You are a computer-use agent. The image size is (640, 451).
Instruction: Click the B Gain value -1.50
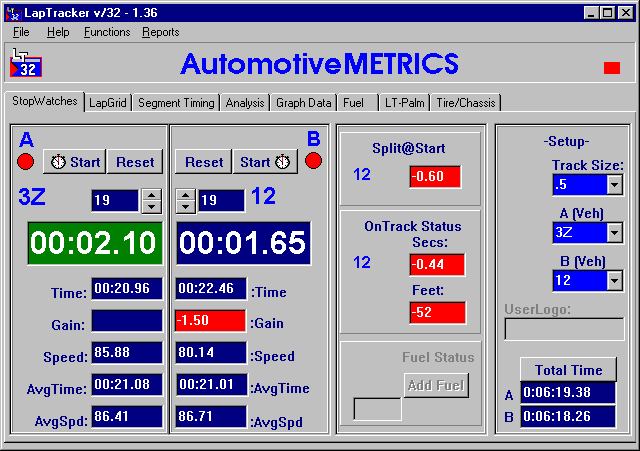pyautogui.click(x=211, y=321)
